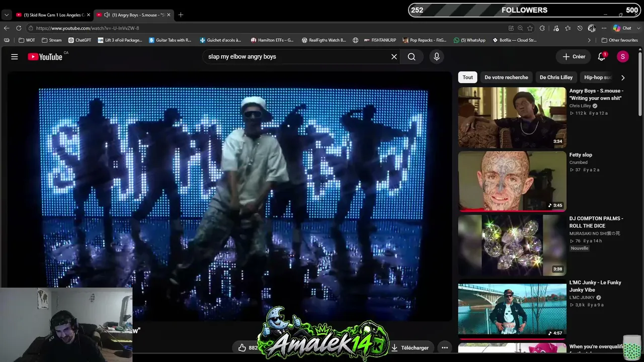Open the browser history icon
The width and height of the screenshot is (644, 362).
580,28
